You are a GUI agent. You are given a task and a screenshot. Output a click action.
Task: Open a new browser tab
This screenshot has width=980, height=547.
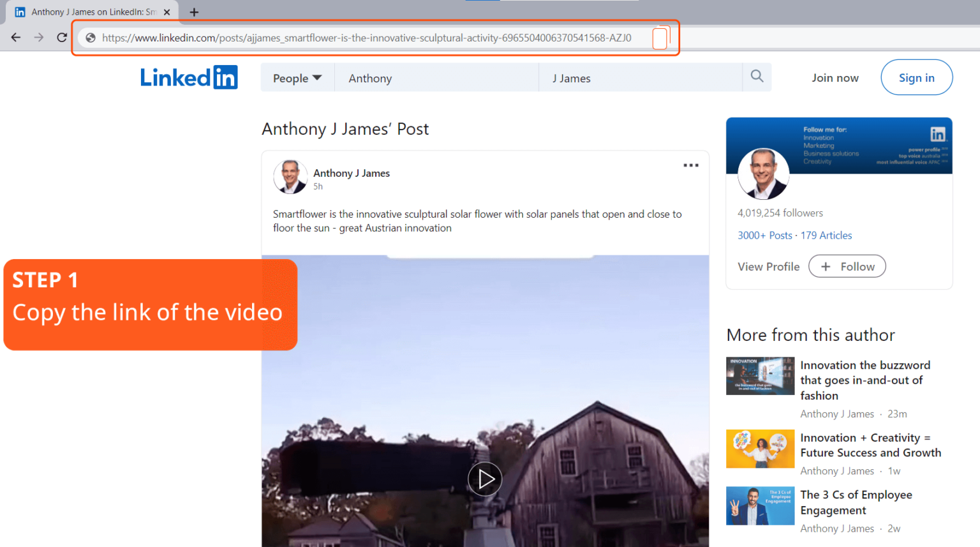pos(193,11)
